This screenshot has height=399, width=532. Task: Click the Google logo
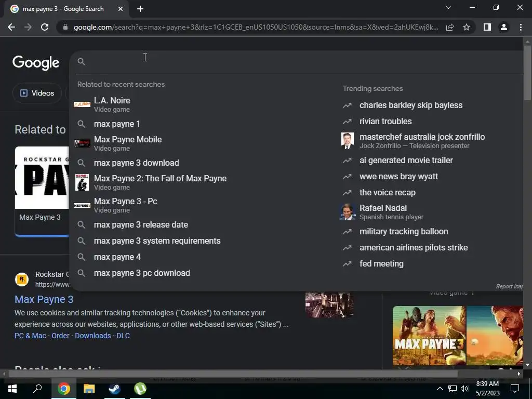point(36,63)
